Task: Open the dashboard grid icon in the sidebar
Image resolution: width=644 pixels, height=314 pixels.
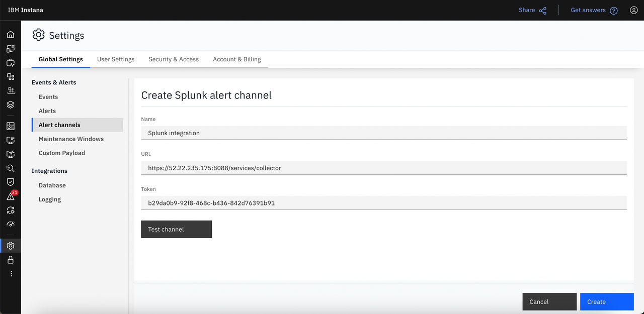Action: pyautogui.click(x=11, y=126)
